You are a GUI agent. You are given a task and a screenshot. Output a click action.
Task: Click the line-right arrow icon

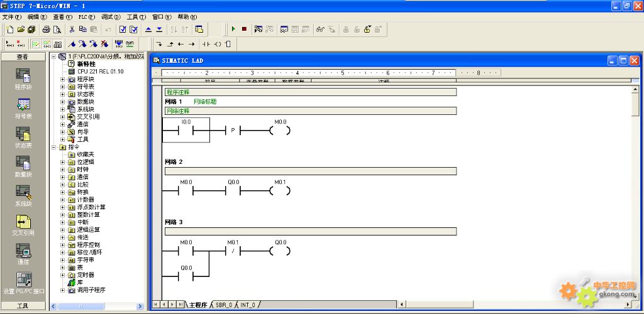[x=191, y=44]
